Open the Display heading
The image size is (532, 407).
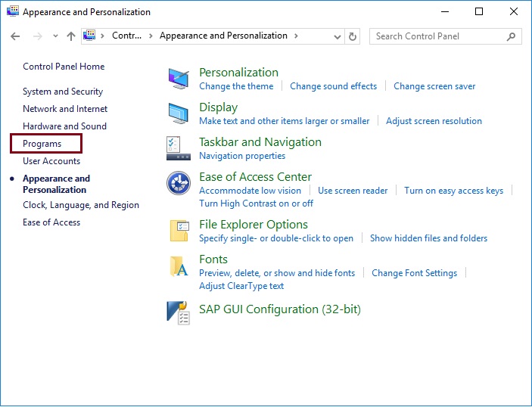(218, 107)
